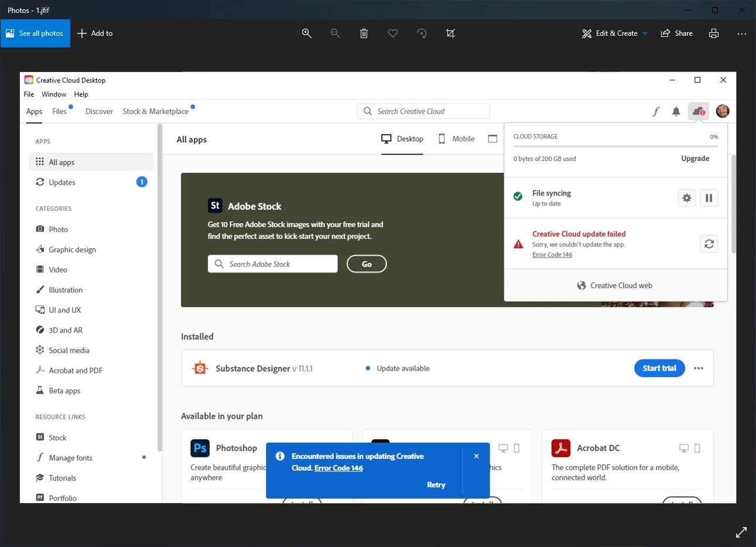
Task: Open Error Code 146 link in cloud panel
Action: coord(552,255)
